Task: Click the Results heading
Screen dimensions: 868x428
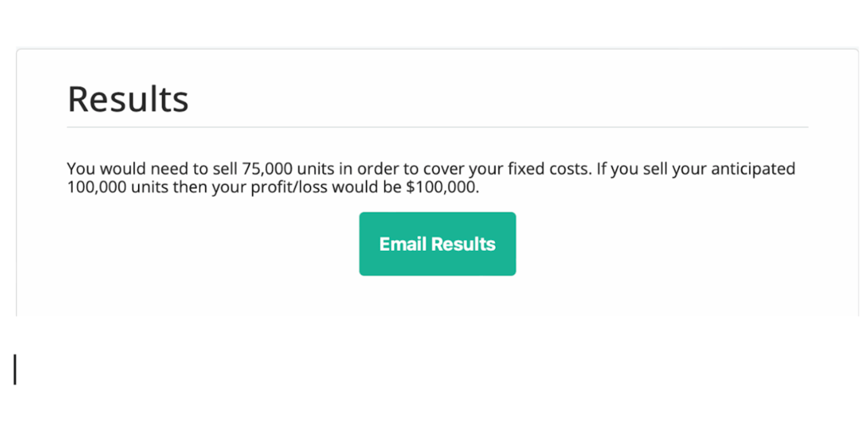Action: [x=128, y=99]
